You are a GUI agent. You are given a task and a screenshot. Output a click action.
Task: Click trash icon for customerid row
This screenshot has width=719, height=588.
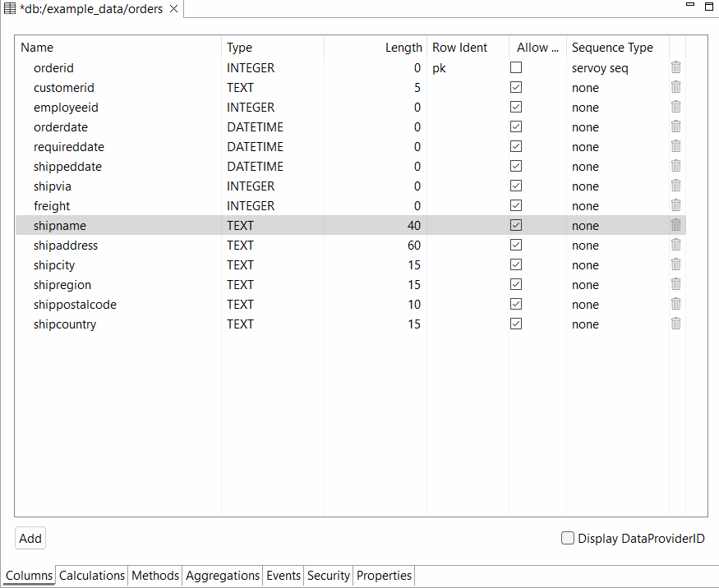(x=675, y=87)
